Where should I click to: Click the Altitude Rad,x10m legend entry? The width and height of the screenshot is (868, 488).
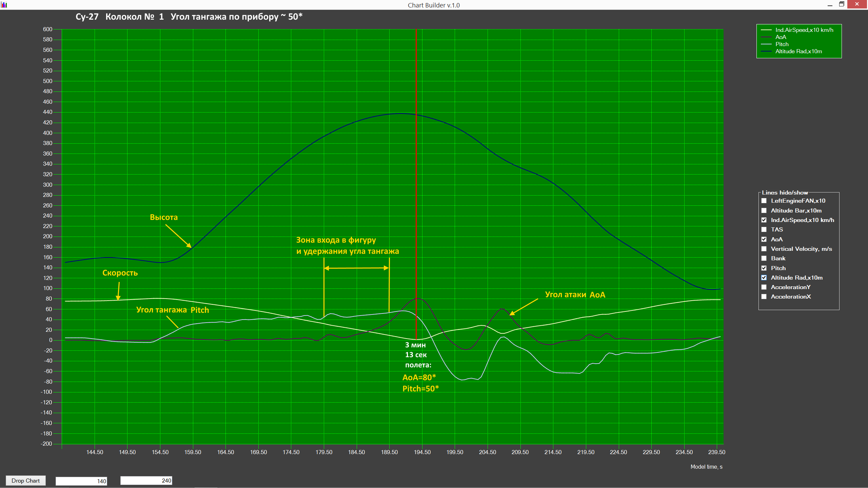(x=792, y=51)
